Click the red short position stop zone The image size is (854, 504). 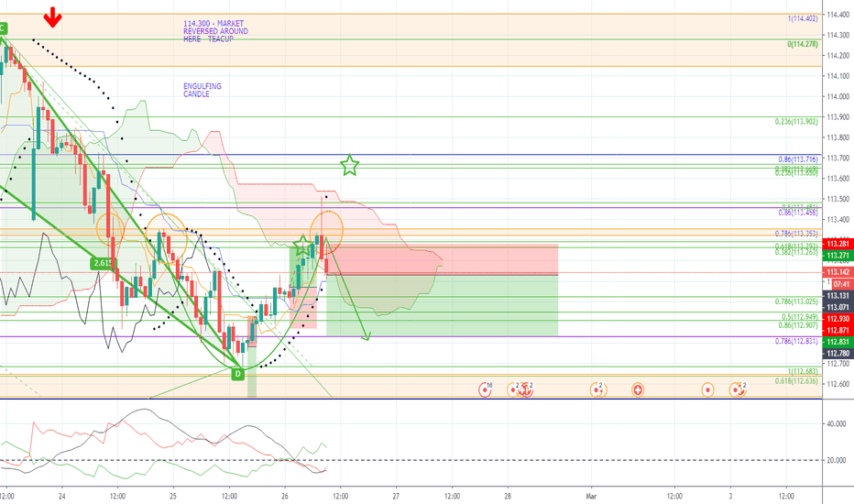click(x=443, y=259)
